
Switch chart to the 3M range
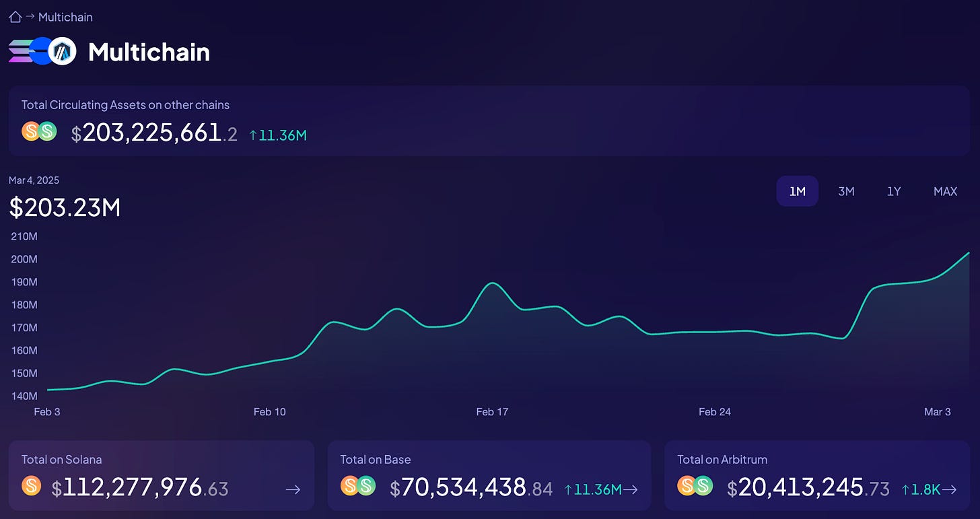tap(846, 191)
